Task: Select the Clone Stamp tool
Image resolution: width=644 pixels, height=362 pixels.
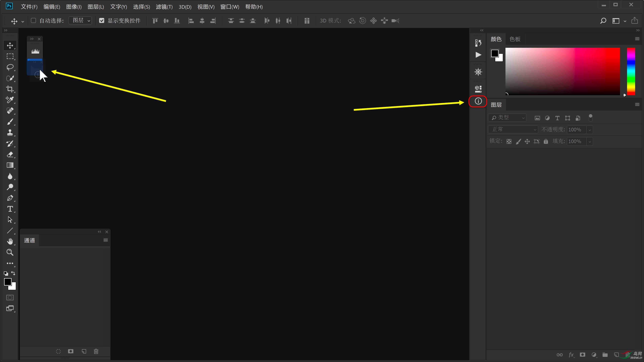Action: [x=10, y=132]
